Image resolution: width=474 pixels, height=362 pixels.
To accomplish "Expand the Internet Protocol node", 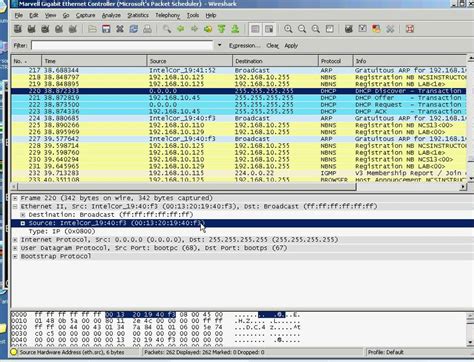I will (x=15, y=240).
